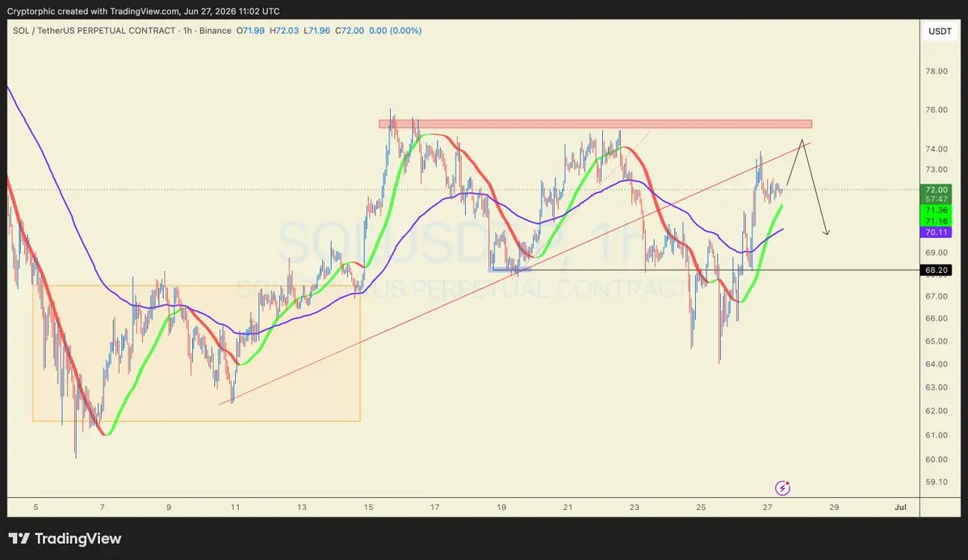Click date label 17 on time axis
This screenshot has width=968, height=560.
(x=435, y=508)
